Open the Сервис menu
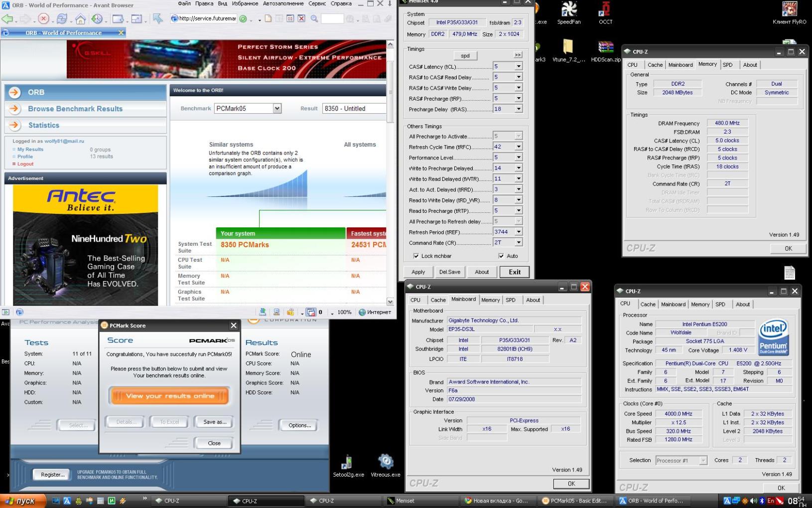The height and width of the screenshot is (508, 812). click(x=317, y=3)
